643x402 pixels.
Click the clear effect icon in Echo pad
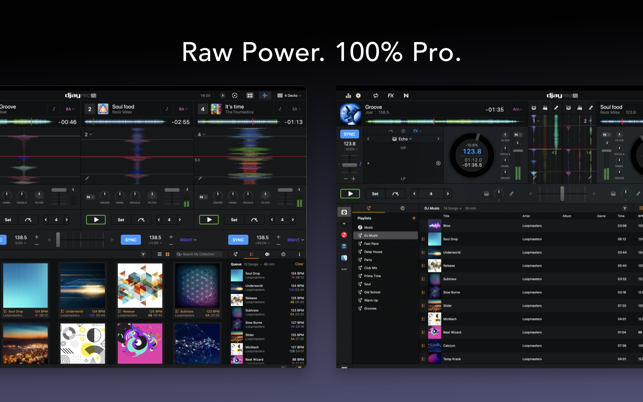pyautogui.click(x=438, y=163)
